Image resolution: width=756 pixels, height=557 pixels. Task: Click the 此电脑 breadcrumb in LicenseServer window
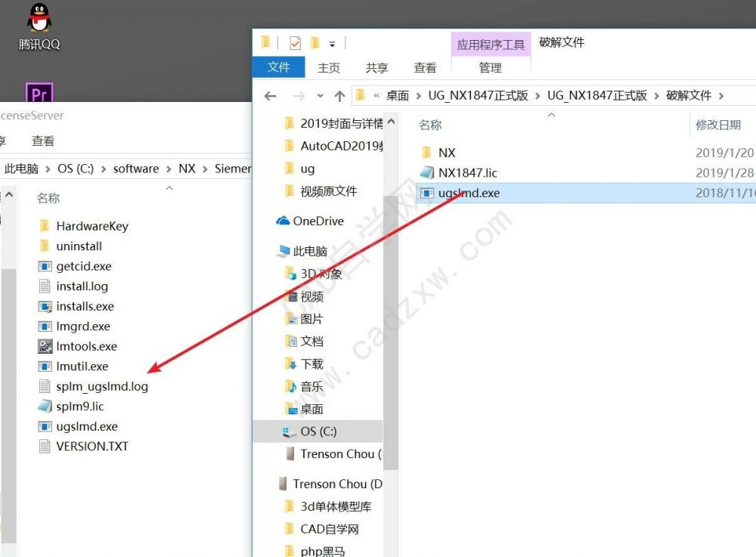coord(21,169)
